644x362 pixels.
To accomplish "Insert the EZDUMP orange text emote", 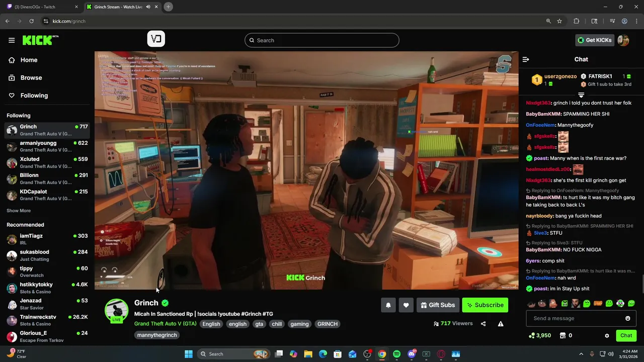I will [x=598, y=303].
